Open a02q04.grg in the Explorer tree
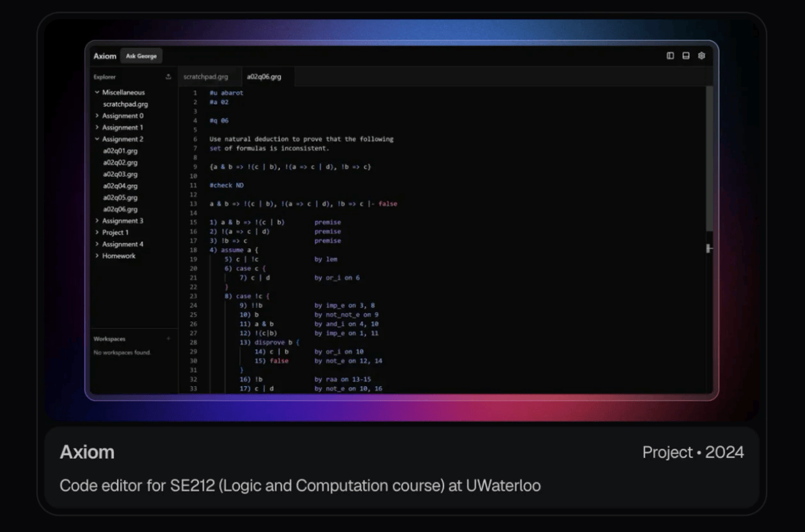Image resolution: width=805 pixels, height=532 pixels. 120,185
